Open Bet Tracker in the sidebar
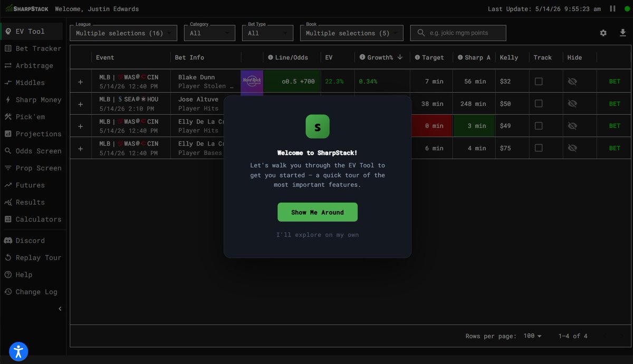The height and width of the screenshot is (364, 633). click(x=32, y=49)
